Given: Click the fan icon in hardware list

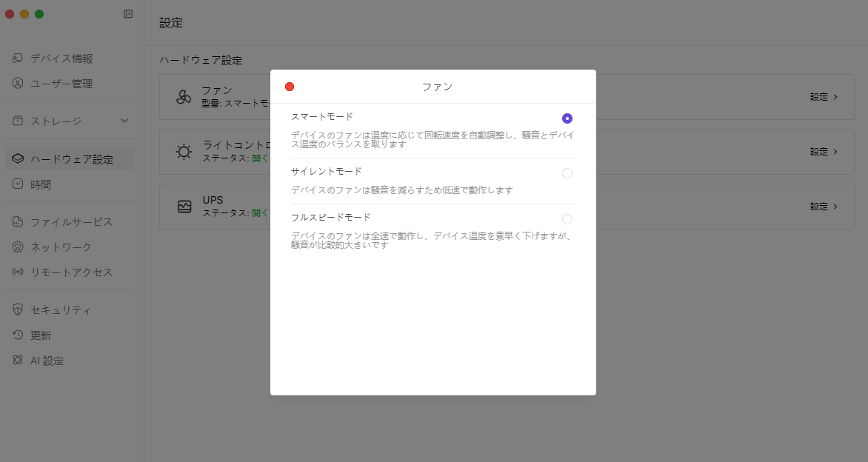Looking at the screenshot, I should coord(184,97).
